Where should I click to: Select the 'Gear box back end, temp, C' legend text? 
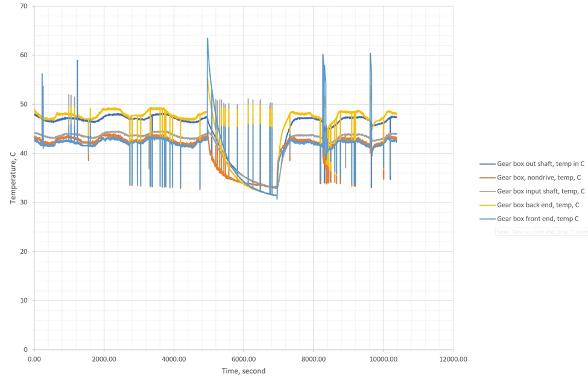pyautogui.click(x=539, y=205)
